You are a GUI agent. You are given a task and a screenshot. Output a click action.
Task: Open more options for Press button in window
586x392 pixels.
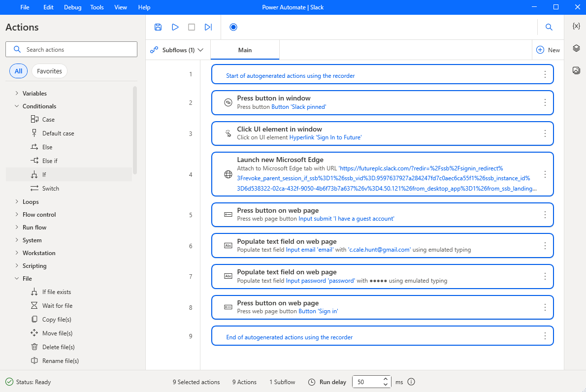tap(545, 102)
